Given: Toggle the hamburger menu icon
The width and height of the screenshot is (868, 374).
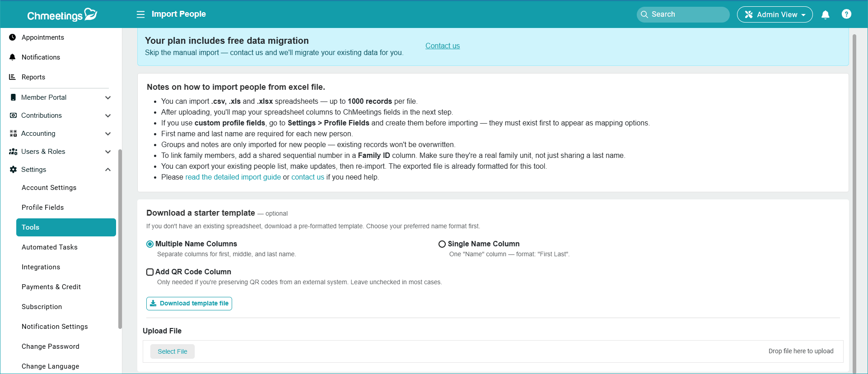Looking at the screenshot, I should pyautogui.click(x=141, y=14).
